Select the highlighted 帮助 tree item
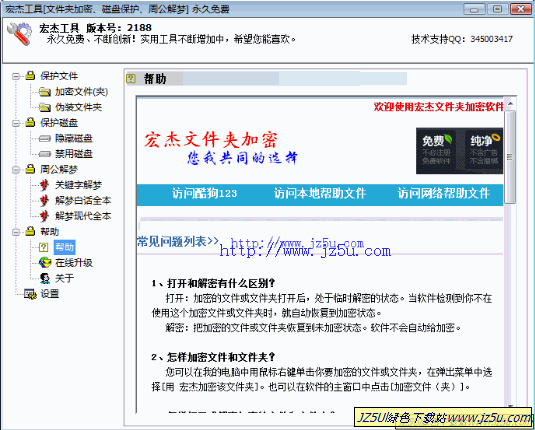 pos(64,247)
